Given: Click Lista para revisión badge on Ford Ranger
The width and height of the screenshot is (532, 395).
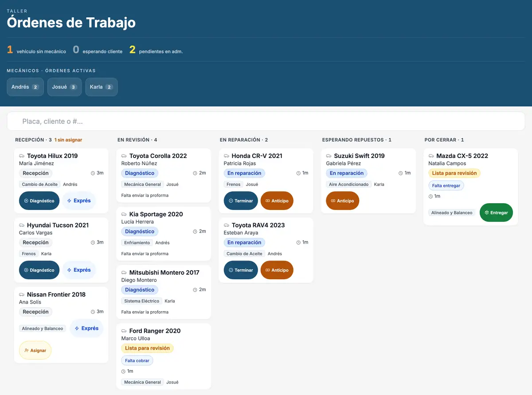Looking at the screenshot, I should pos(147,348).
